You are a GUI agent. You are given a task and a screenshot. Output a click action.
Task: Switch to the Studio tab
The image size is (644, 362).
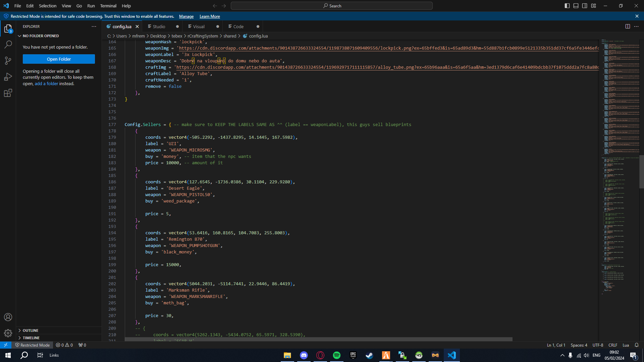pos(159,26)
